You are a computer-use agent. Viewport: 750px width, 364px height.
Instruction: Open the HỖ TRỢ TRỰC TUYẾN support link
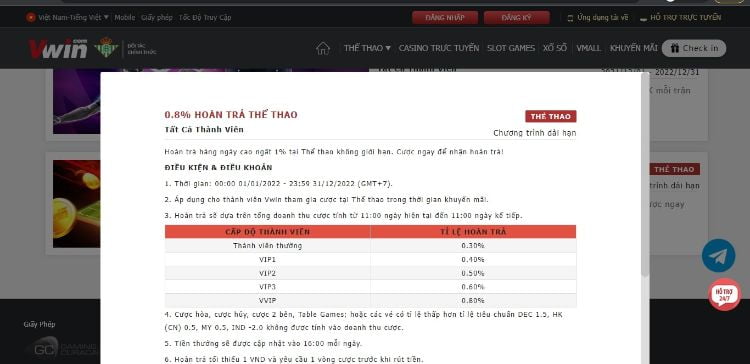coord(680,18)
